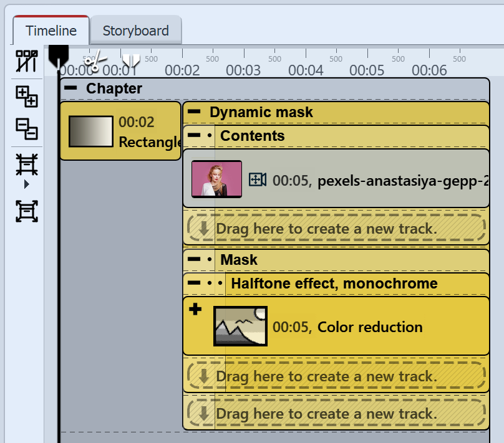Collapse the Contents track group
The width and height of the screenshot is (504, 443).
click(194, 135)
